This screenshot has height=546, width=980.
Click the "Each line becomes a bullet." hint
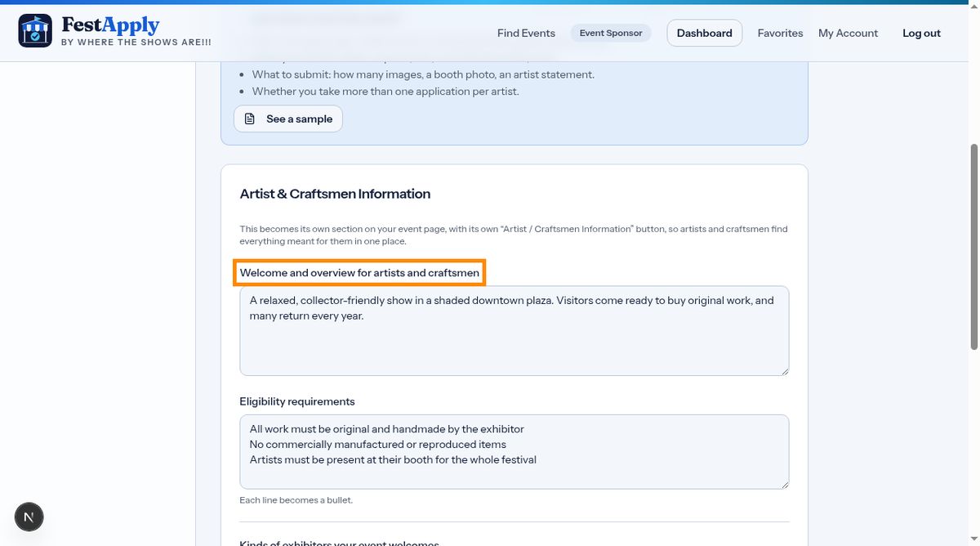296,500
